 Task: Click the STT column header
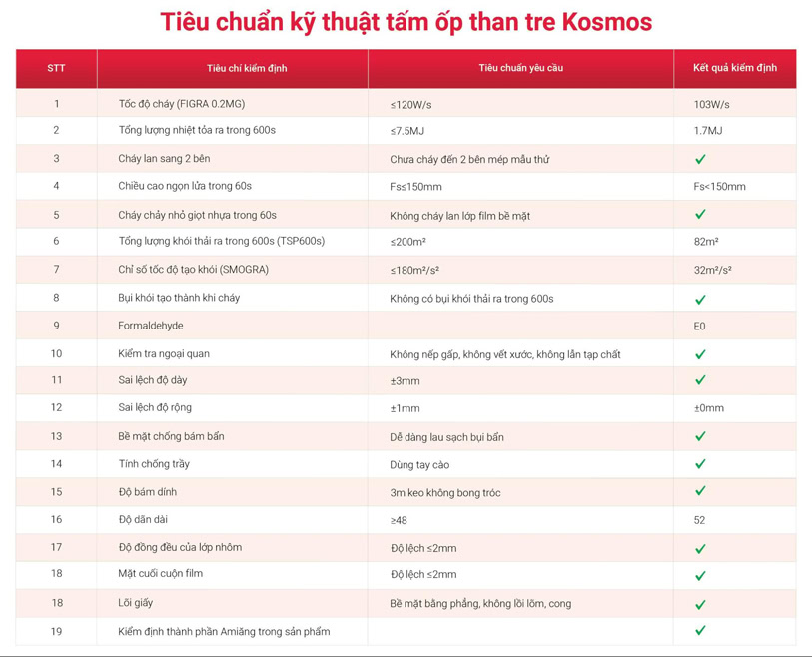[x=56, y=68]
